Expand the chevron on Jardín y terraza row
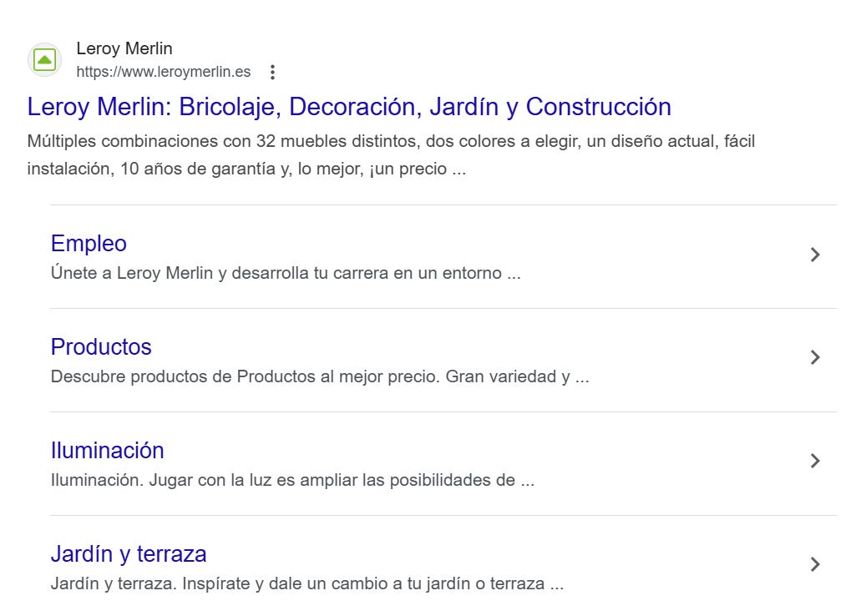856x616 pixels. tap(815, 564)
